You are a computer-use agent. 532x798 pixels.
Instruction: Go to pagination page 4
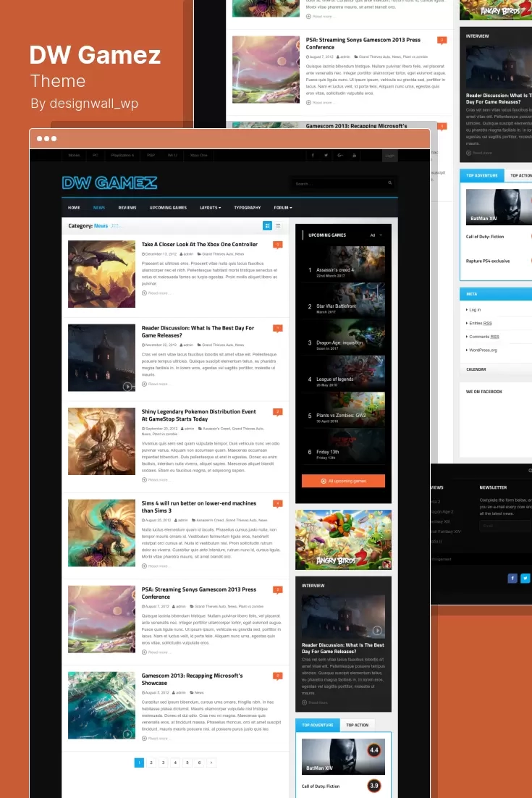175,763
